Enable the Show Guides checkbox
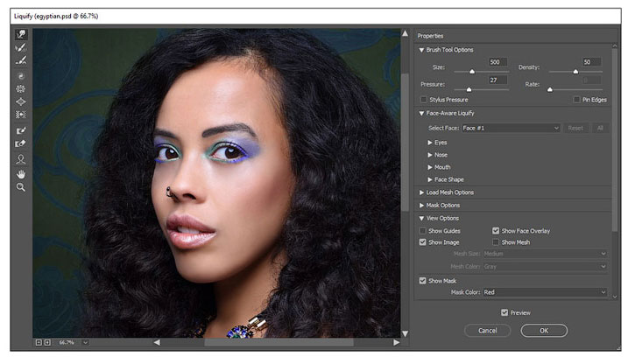 pyautogui.click(x=424, y=230)
